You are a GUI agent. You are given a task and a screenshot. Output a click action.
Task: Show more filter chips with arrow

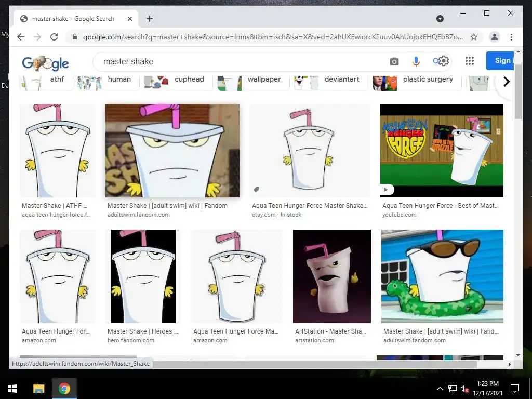click(x=506, y=82)
